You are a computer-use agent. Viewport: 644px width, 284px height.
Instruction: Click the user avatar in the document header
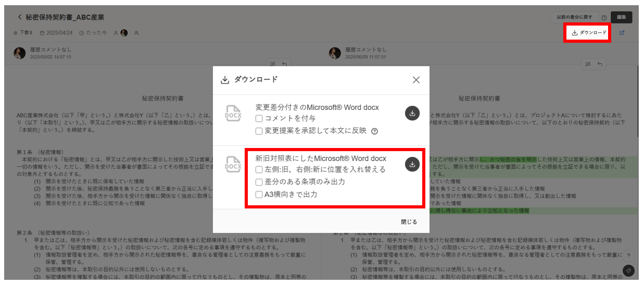[124, 33]
